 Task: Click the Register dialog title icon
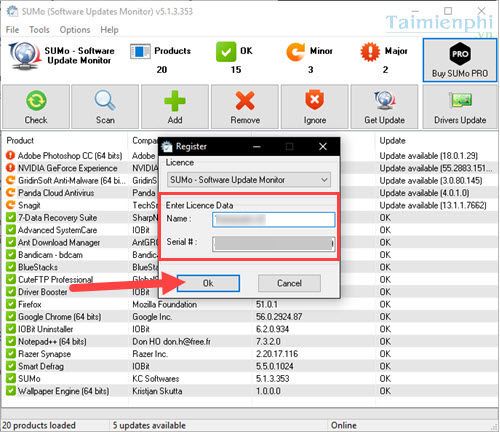167,147
